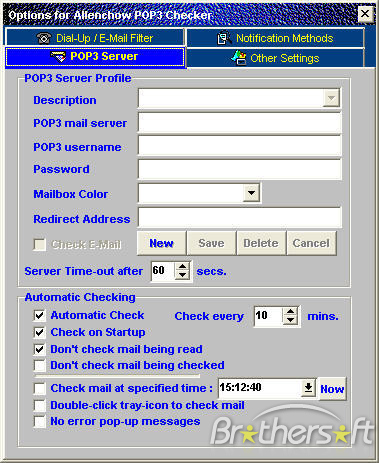Close the Options dialog

365,14
